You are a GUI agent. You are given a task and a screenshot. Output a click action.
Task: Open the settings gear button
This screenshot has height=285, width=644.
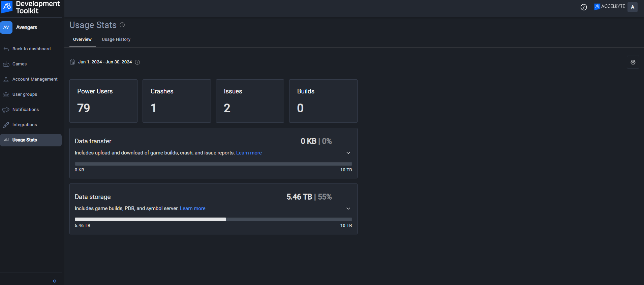633,62
